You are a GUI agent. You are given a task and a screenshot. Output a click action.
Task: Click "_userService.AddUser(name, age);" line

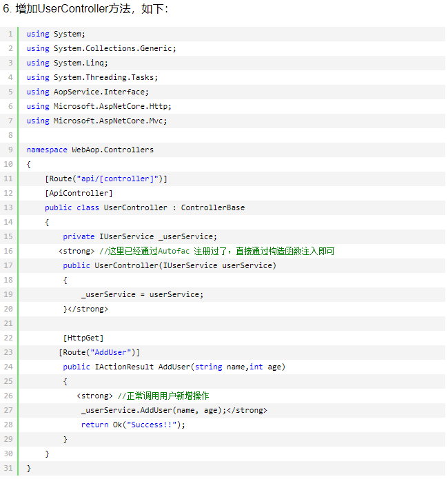click(154, 410)
